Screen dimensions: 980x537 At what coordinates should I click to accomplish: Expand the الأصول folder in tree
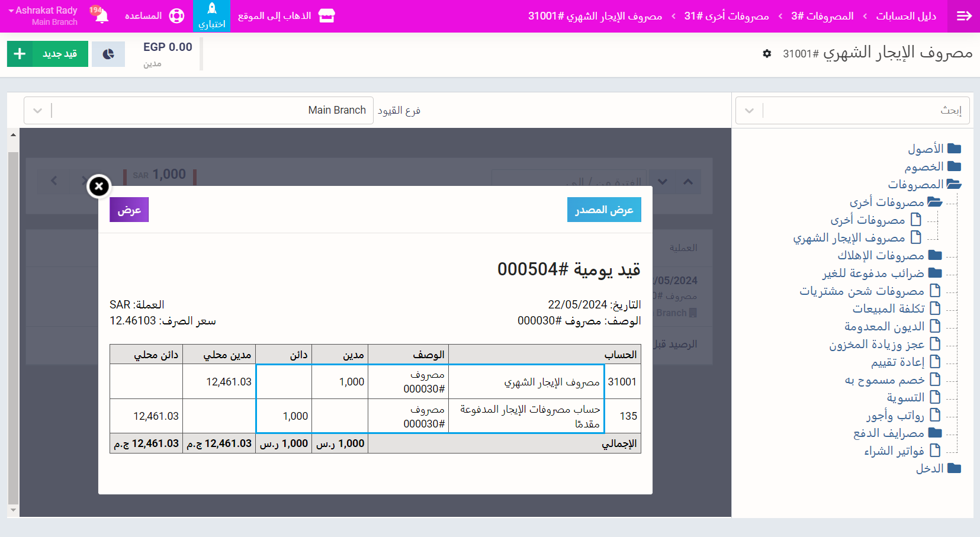[x=953, y=149]
